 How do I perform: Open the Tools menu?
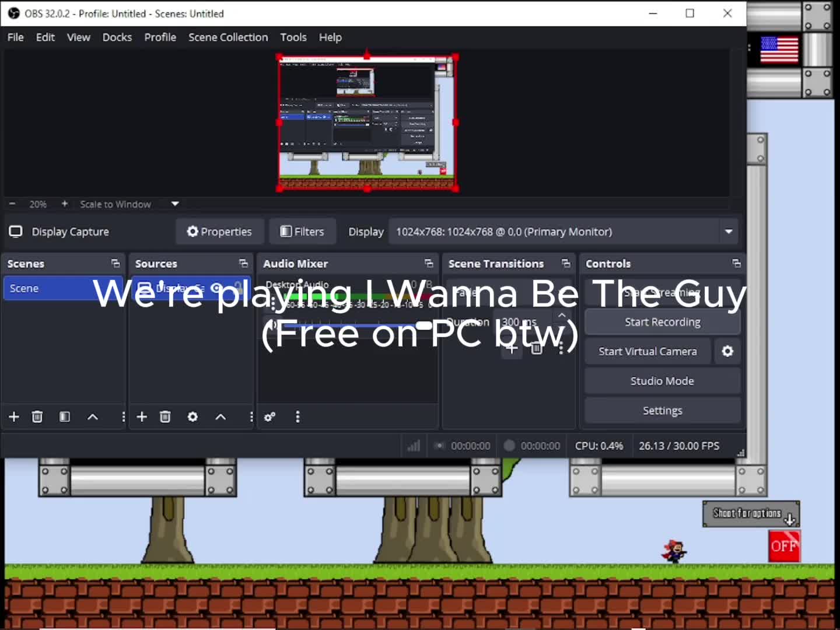(x=293, y=37)
